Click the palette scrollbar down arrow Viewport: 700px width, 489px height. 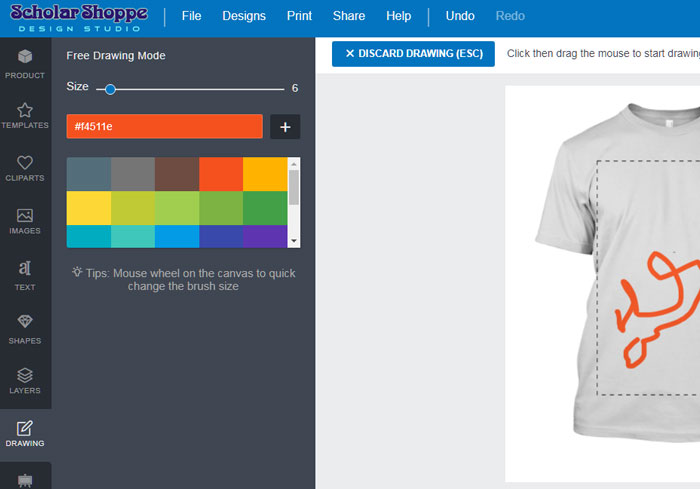[x=294, y=241]
